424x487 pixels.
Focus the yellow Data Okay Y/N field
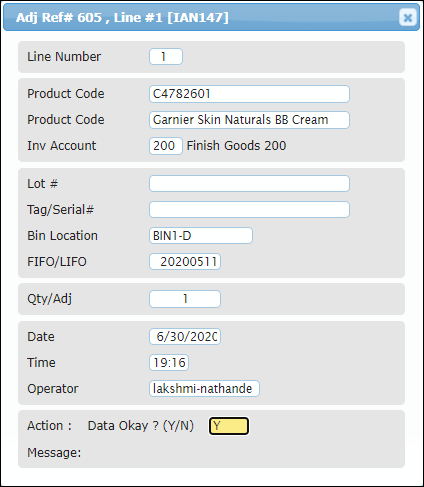click(x=229, y=426)
